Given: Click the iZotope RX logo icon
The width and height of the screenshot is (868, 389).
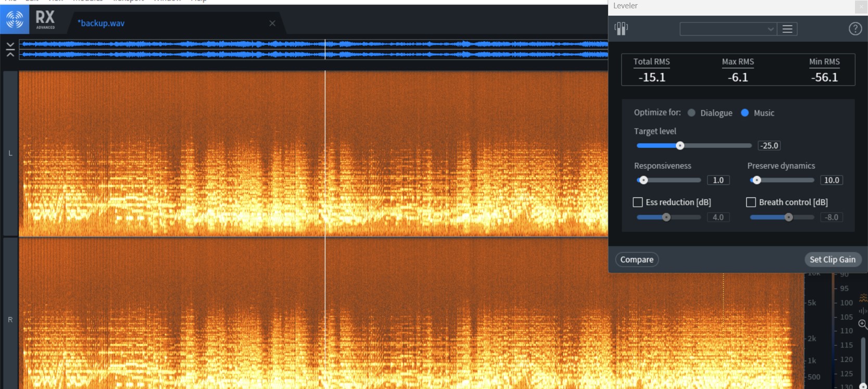Looking at the screenshot, I should click(x=15, y=20).
